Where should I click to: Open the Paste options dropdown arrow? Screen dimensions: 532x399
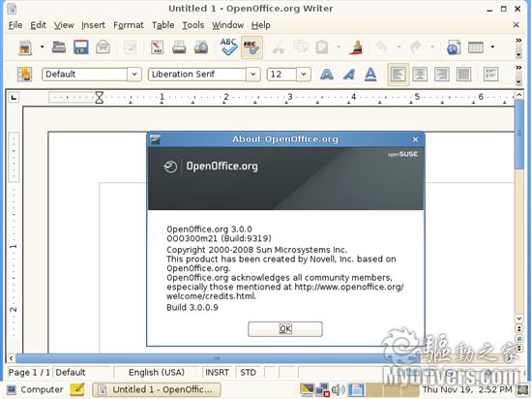click(x=339, y=46)
